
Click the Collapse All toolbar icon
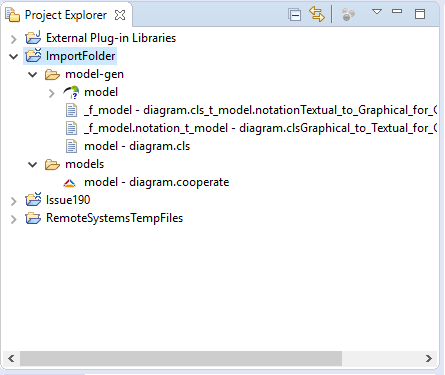click(x=295, y=15)
